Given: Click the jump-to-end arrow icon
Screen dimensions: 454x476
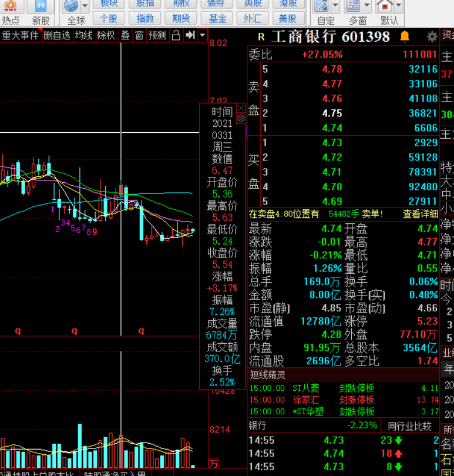Looking at the screenshot, I should click(190, 35).
